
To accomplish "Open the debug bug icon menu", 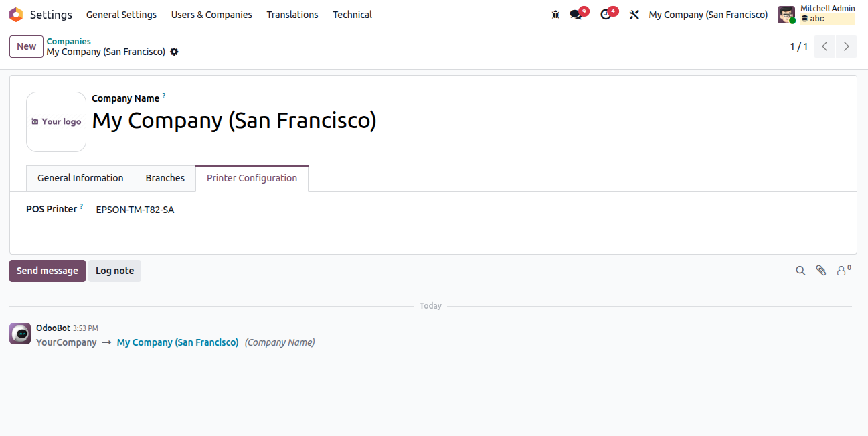I will tap(555, 15).
